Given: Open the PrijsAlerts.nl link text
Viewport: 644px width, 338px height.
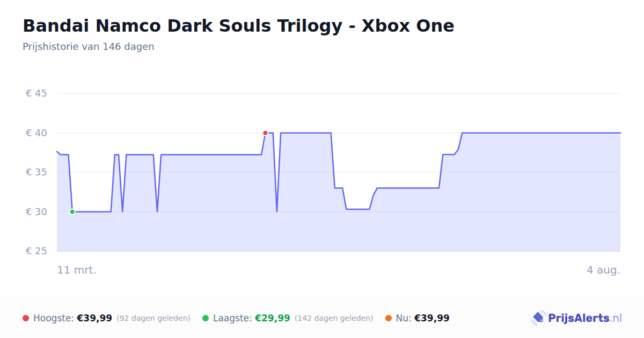Looking at the screenshot, I should click(x=585, y=318).
